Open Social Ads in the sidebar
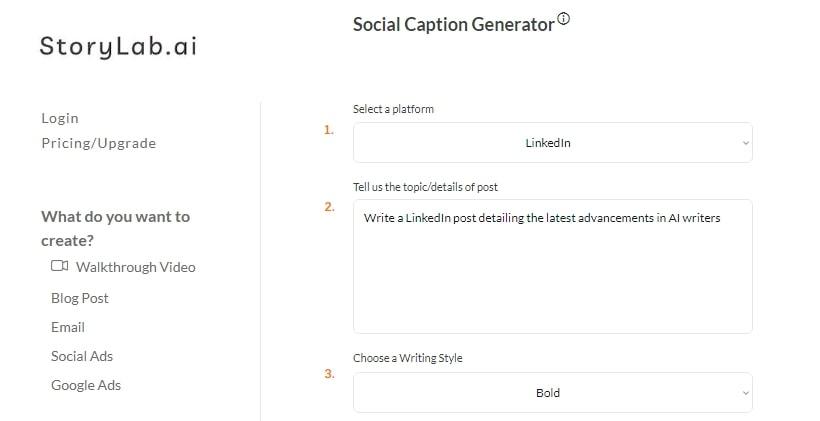This screenshot has height=421, width=820. (x=82, y=356)
